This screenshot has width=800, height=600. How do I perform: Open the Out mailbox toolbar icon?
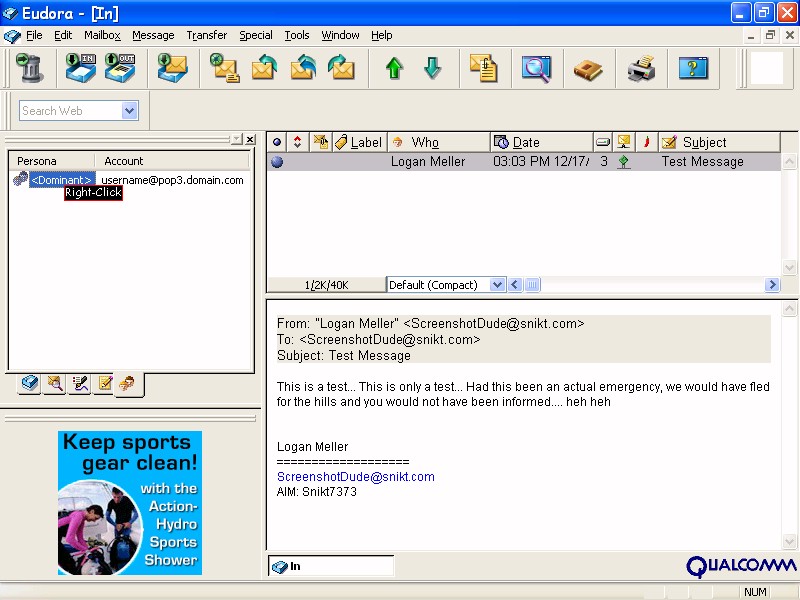click(x=120, y=68)
